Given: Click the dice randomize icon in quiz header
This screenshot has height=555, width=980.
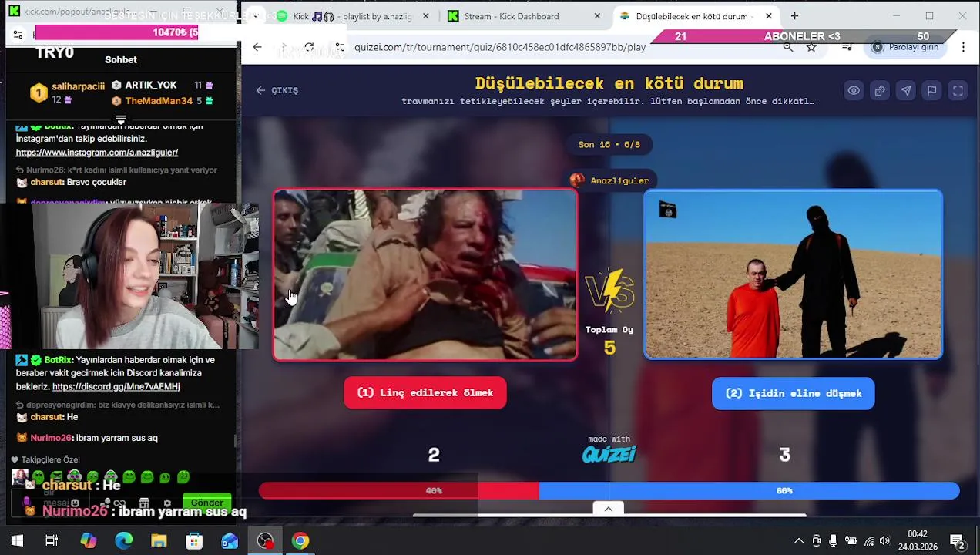Looking at the screenshot, I should (880, 91).
